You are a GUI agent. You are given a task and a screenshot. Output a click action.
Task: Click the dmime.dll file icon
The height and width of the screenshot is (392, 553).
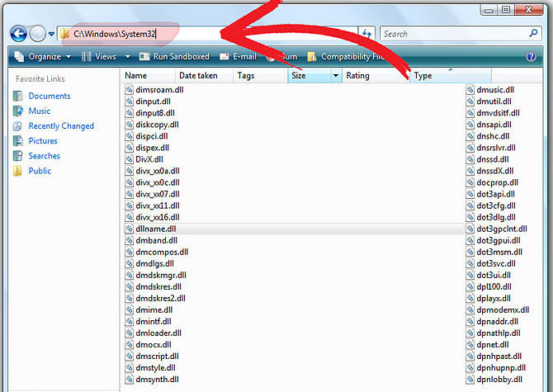pos(129,309)
